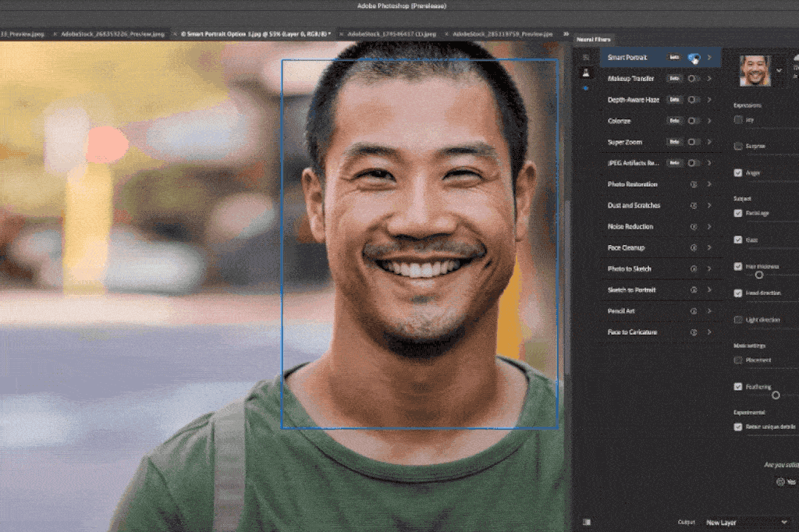
Task: Expand Makeup Transfer settings chevron
Action: tap(709, 79)
